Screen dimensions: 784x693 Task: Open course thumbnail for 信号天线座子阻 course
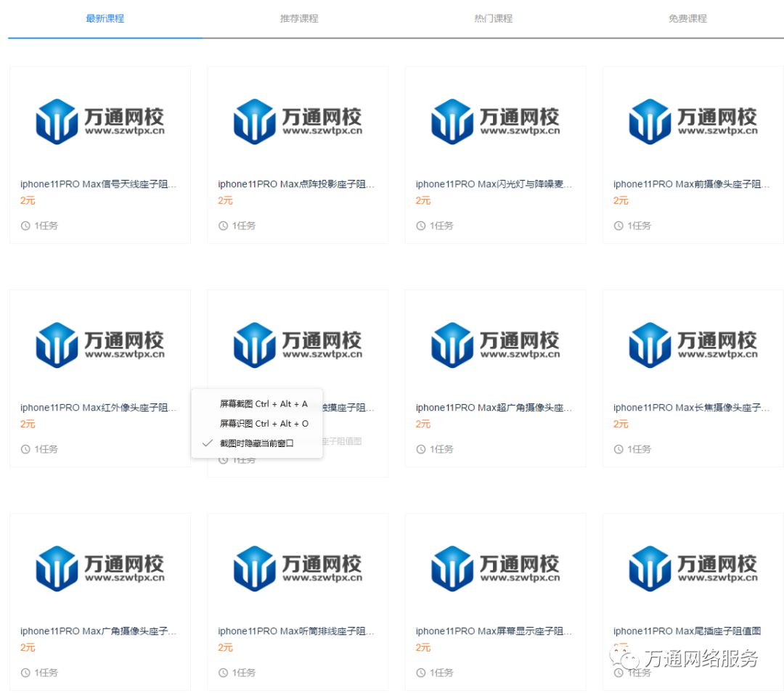[x=100, y=121]
